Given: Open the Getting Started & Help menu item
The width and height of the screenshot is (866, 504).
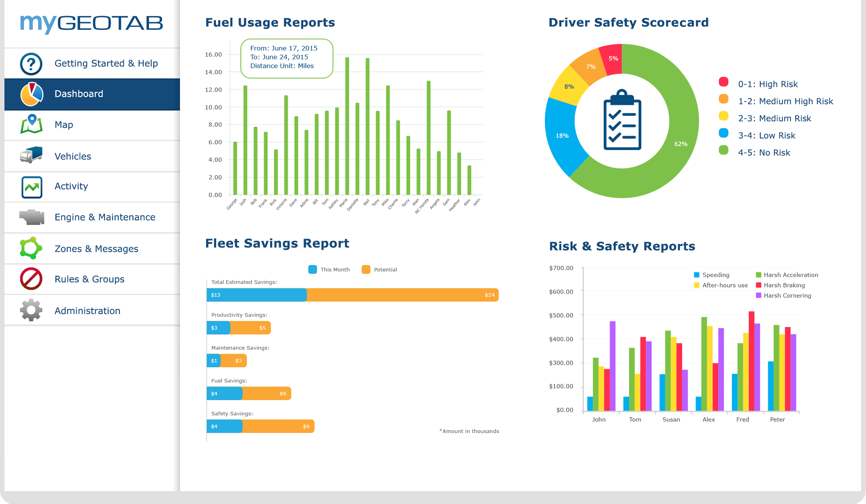Looking at the screenshot, I should (x=106, y=63).
